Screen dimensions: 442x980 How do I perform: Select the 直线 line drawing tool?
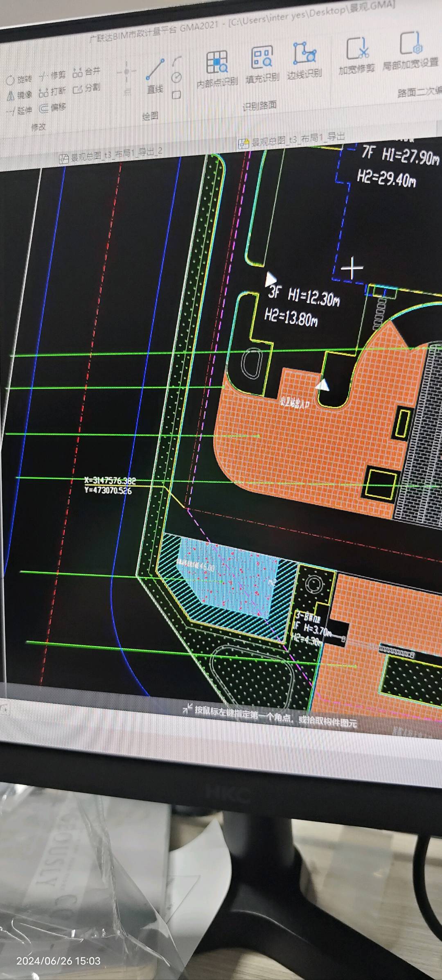(x=155, y=77)
